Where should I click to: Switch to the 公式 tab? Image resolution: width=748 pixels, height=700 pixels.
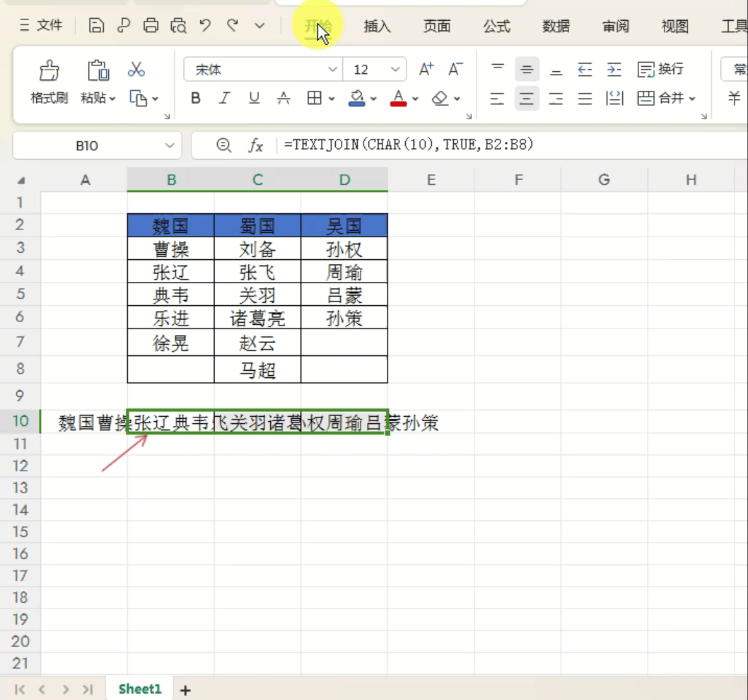click(x=497, y=26)
